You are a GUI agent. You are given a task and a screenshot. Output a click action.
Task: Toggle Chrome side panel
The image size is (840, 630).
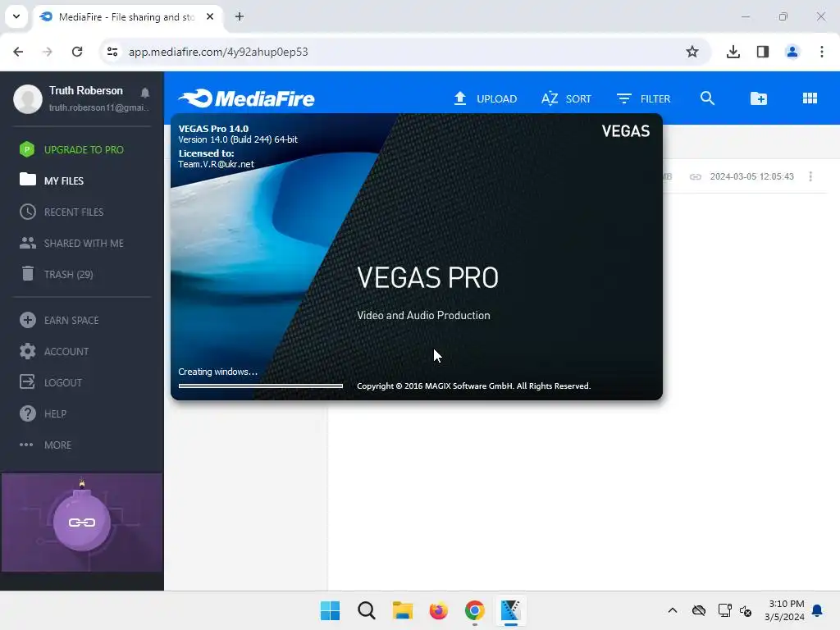[763, 52]
